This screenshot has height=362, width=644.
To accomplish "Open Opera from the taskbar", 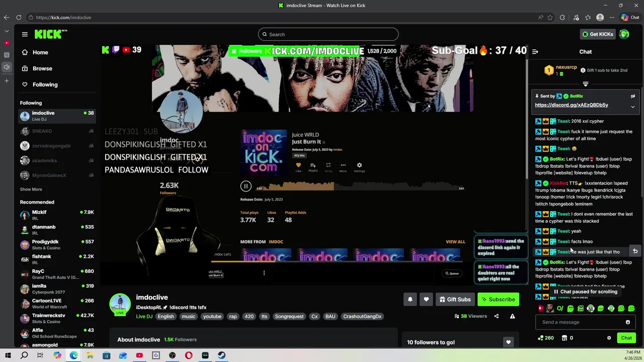I will pyautogui.click(x=189, y=355).
